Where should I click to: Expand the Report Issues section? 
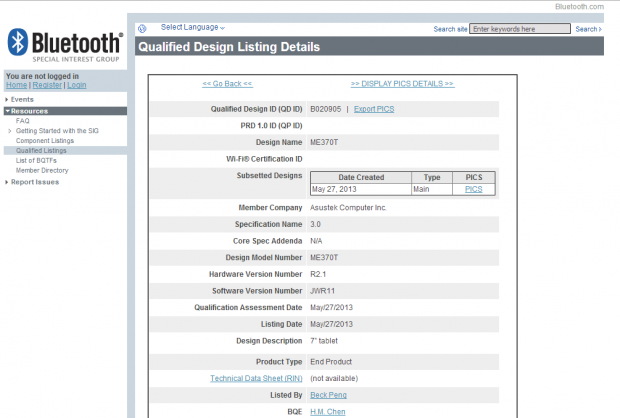click(x=34, y=182)
